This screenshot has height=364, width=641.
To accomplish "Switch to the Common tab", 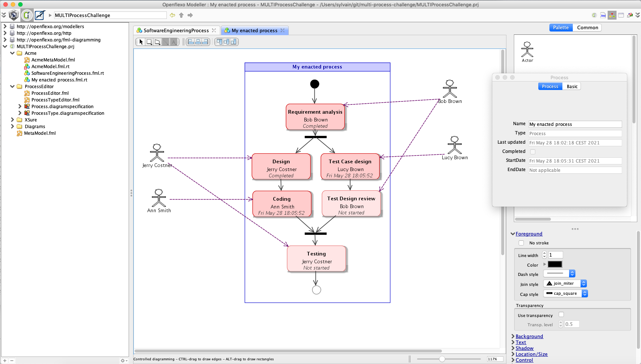I will point(587,27).
